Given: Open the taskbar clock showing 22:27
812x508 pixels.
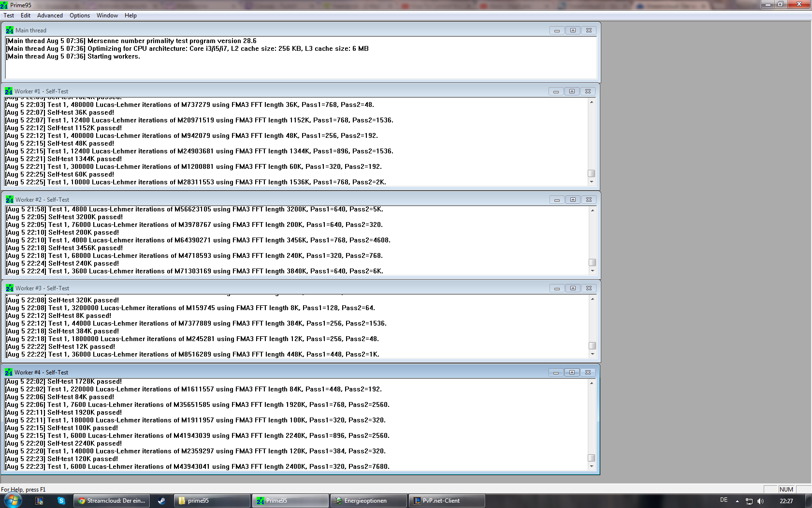Looking at the screenshot, I should tap(786, 501).
